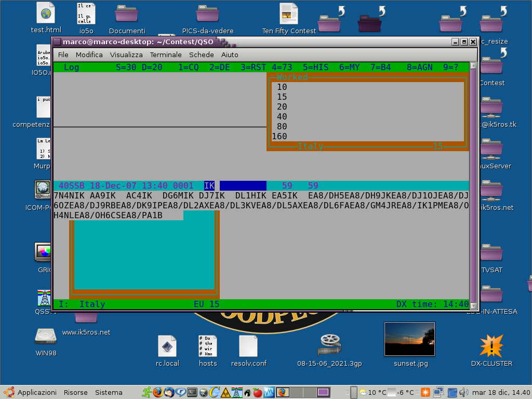This screenshot has width=532, height=399.
Task: Open the rc.local file on desktop
Action: [x=167, y=346]
